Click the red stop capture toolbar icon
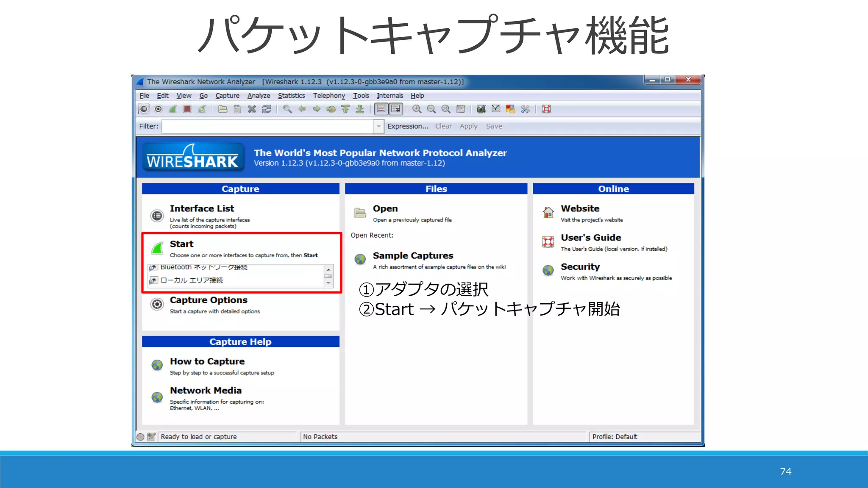 point(187,109)
